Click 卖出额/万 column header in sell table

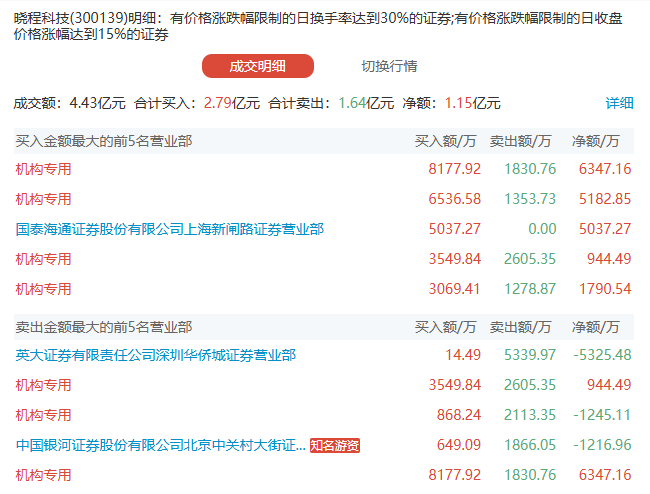click(x=520, y=327)
